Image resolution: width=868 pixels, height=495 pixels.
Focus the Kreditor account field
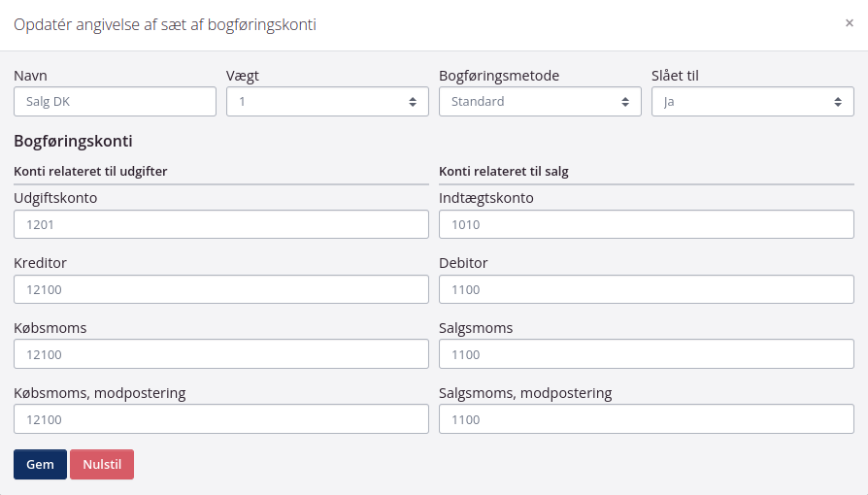(x=220, y=289)
